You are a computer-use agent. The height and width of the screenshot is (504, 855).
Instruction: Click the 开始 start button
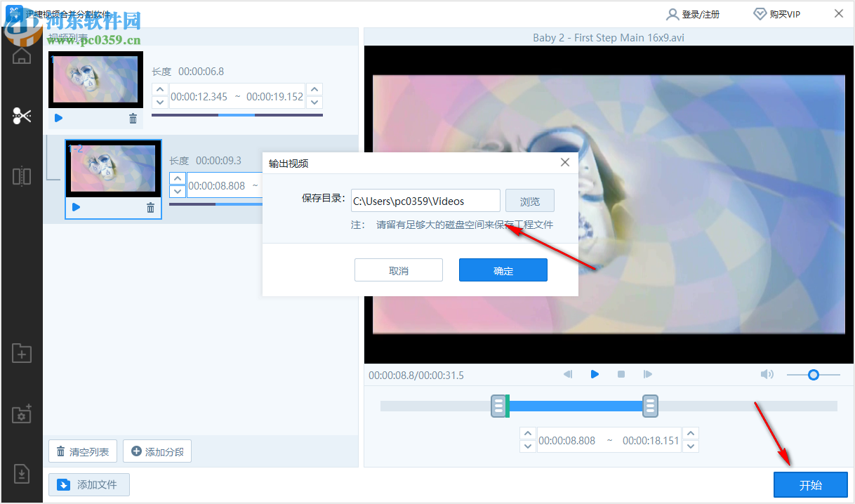pyautogui.click(x=811, y=485)
